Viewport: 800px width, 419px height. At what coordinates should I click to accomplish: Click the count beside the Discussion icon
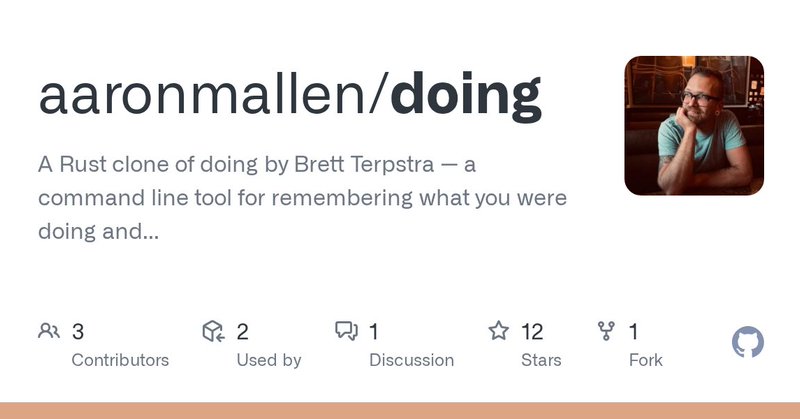point(374,332)
